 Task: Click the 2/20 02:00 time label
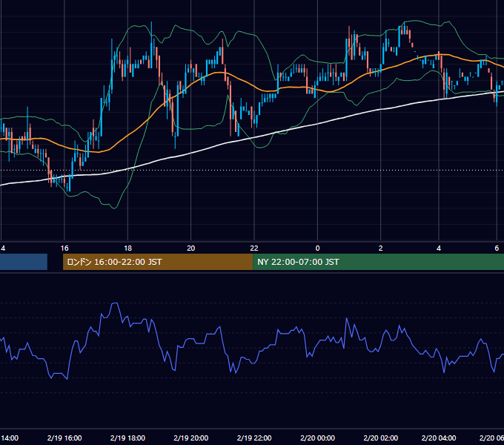(x=380, y=438)
